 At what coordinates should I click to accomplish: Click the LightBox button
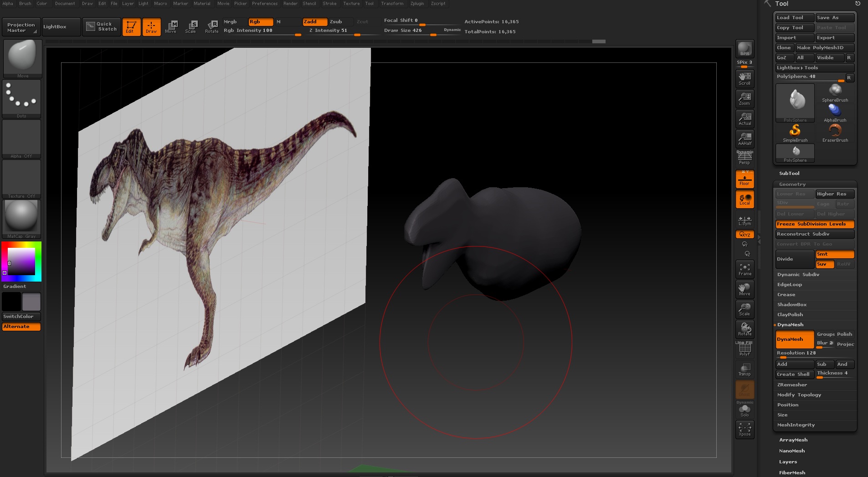(x=61, y=27)
